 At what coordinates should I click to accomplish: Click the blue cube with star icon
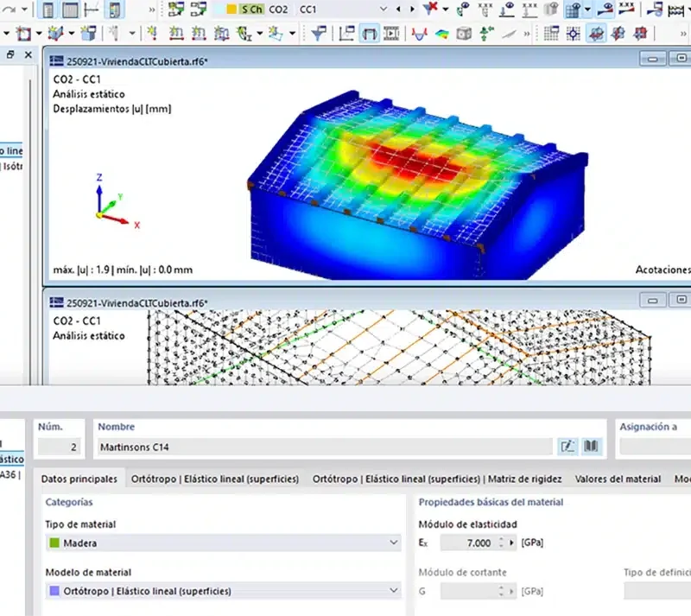pyautogui.click(x=88, y=34)
